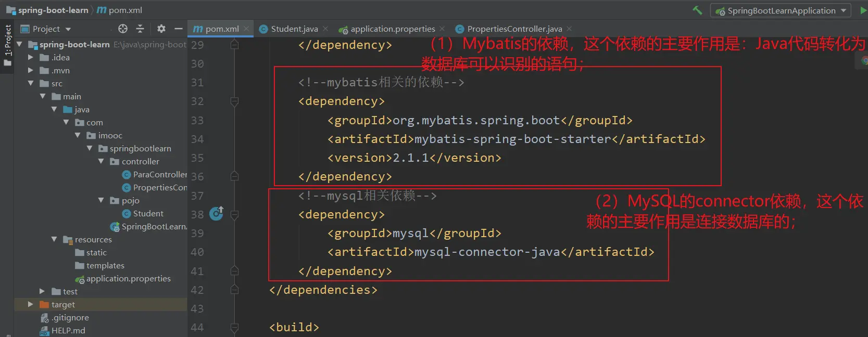Image resolution: width=868 pixels, height=337 pixels.
Task: Collapse the controller package
Action: pos(101,161)
